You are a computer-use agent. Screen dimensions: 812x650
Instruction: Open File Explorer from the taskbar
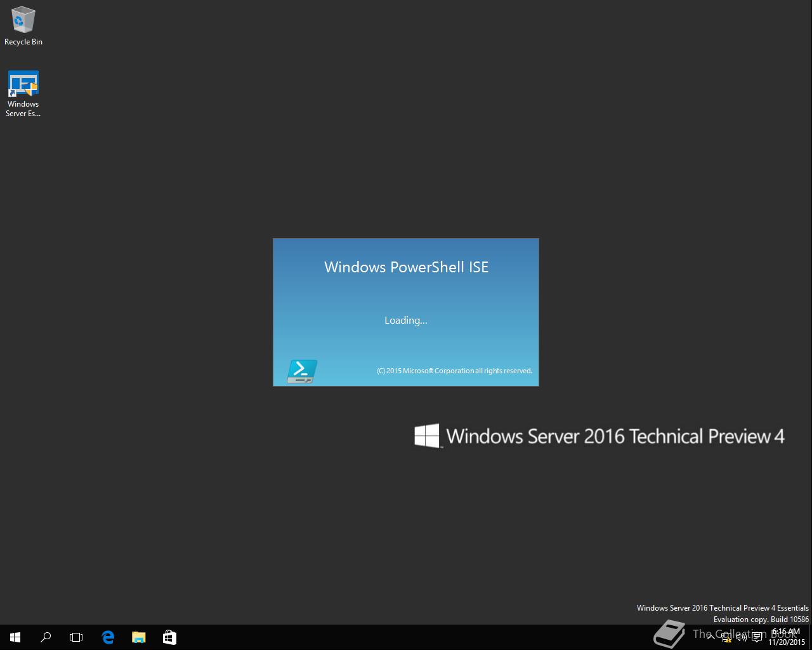point(138,637)
